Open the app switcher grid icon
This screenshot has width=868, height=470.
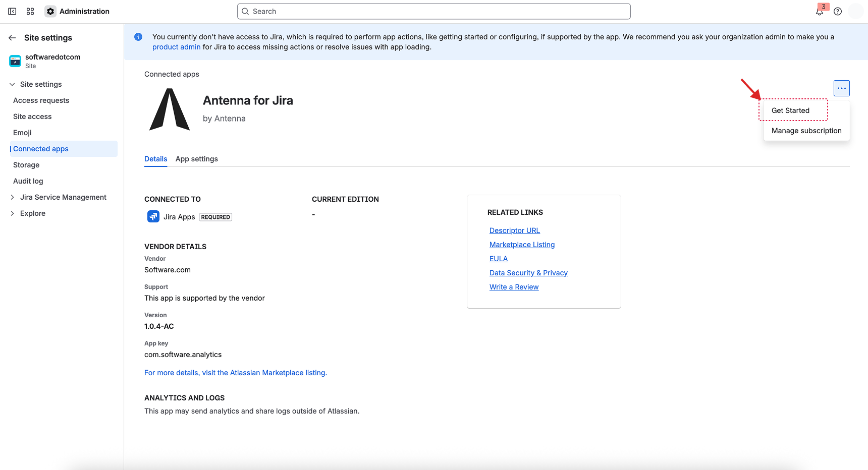coord(30,11)
